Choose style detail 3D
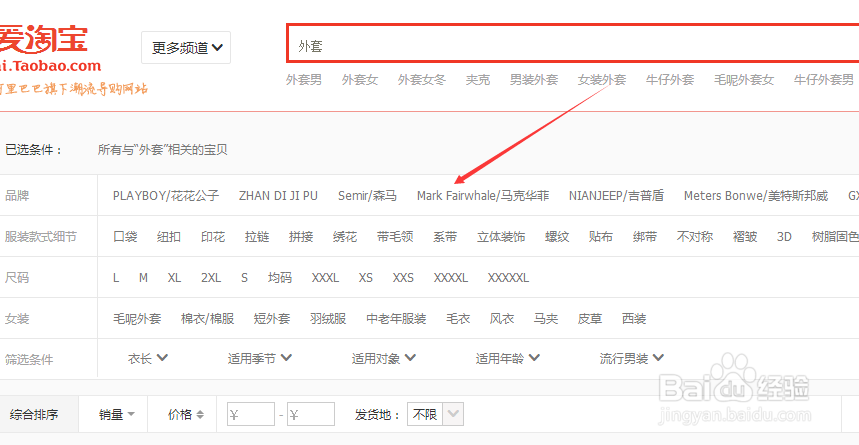Viewport: 859px width, 445px height. click(784, 237)
